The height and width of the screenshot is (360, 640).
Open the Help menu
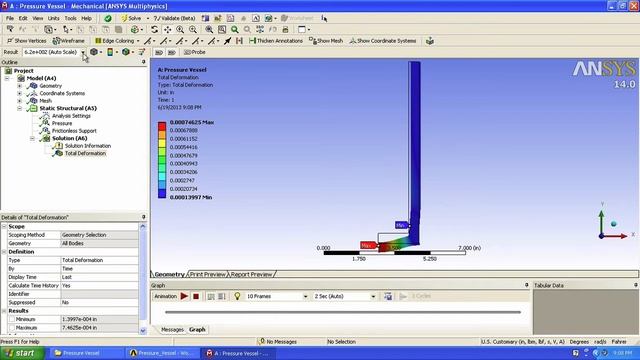86,18
